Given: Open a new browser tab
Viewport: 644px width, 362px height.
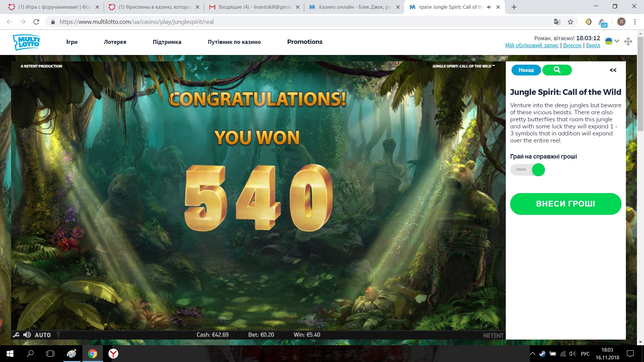Looking at the screenshot, I should 514,7.
